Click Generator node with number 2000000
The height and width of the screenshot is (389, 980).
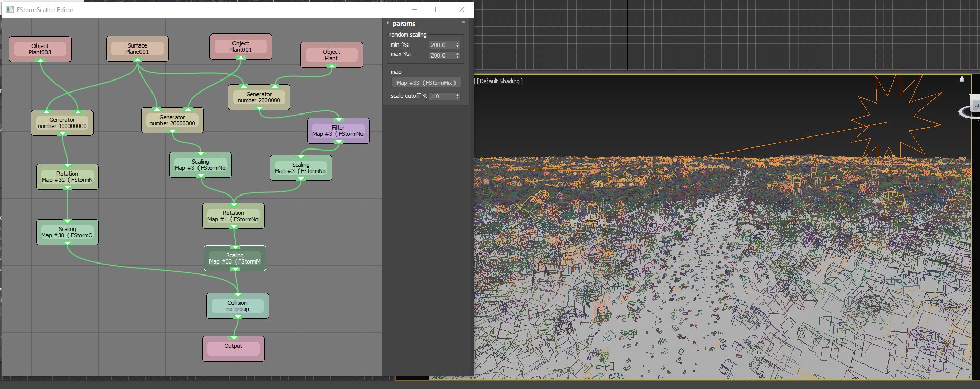259,97
